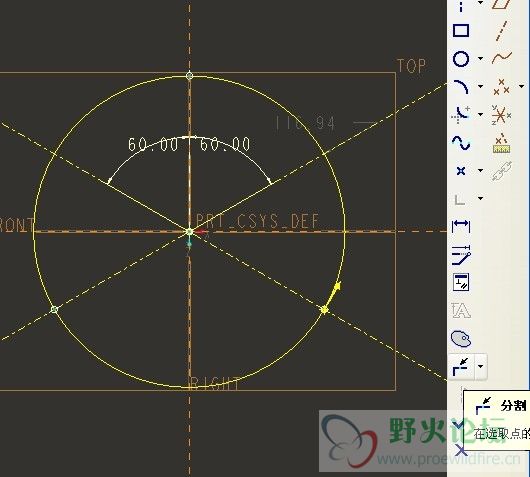Click the datum Points tool

click(x=501, y=87)
